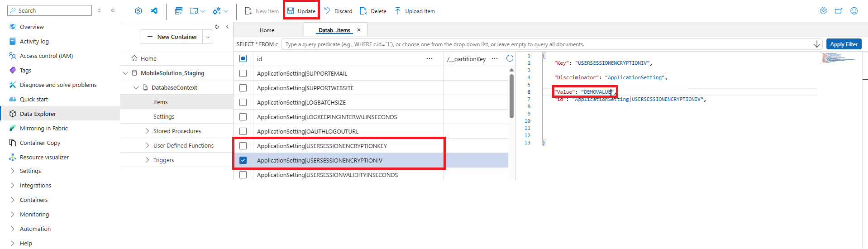Open Container Copy

(40, 143)
